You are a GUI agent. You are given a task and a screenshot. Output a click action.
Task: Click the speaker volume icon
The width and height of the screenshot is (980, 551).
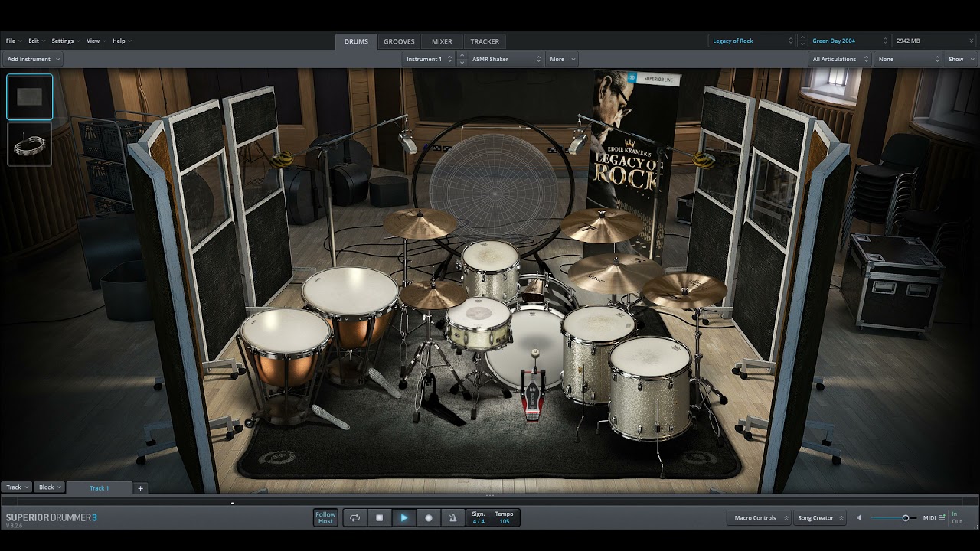pos(859,518)
